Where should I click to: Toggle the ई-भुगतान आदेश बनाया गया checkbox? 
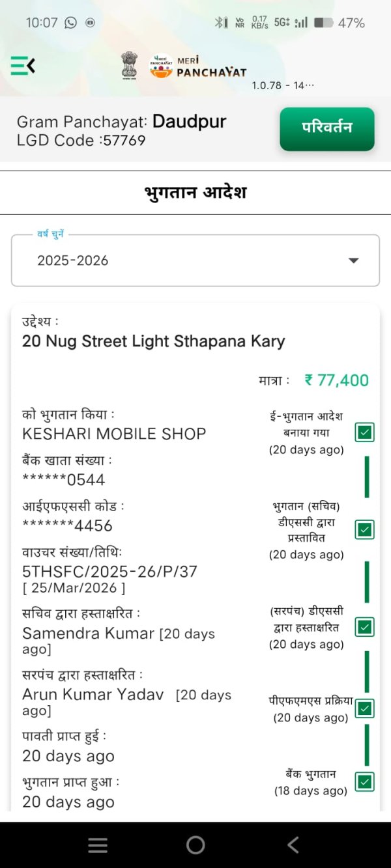click(365, 432)
